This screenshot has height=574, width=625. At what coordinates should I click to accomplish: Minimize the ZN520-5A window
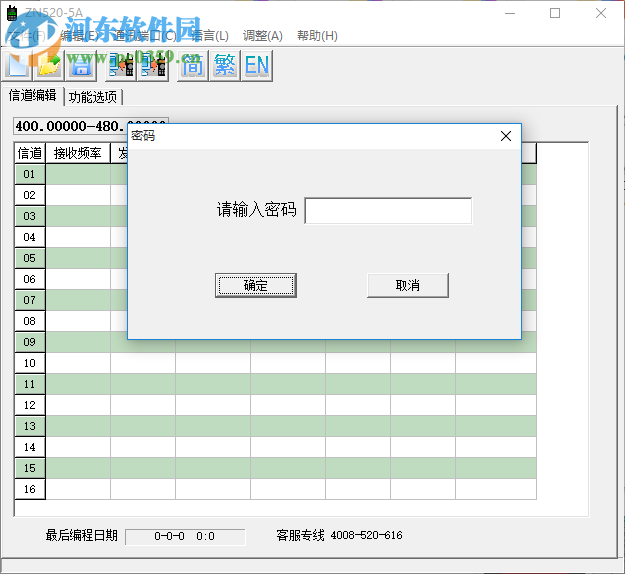click(x=510, y=13)
